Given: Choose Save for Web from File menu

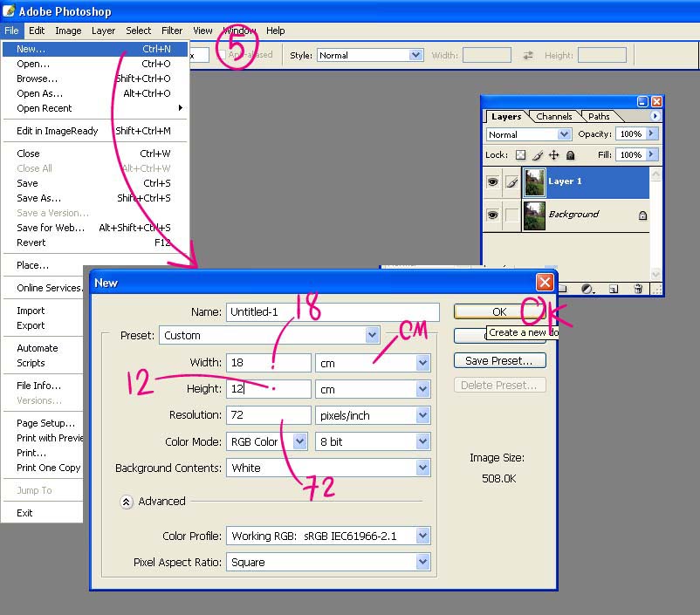Looking at the screenshot, I should click(x=51, y=228).
